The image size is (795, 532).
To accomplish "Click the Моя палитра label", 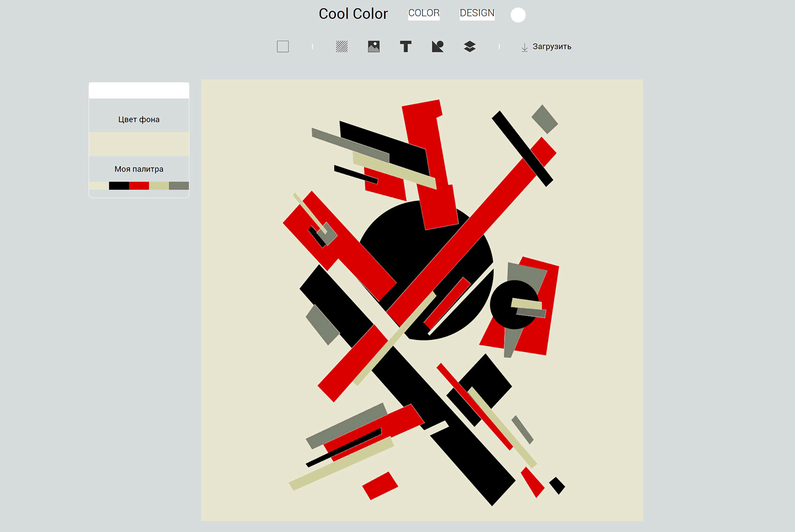I will tap(139, 169).
